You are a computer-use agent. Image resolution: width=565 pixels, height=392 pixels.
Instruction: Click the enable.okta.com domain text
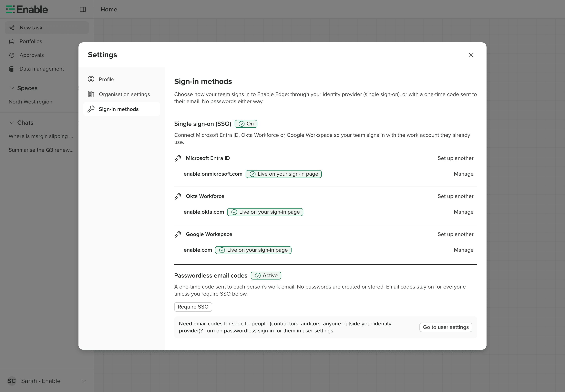(x=204, y=212)
